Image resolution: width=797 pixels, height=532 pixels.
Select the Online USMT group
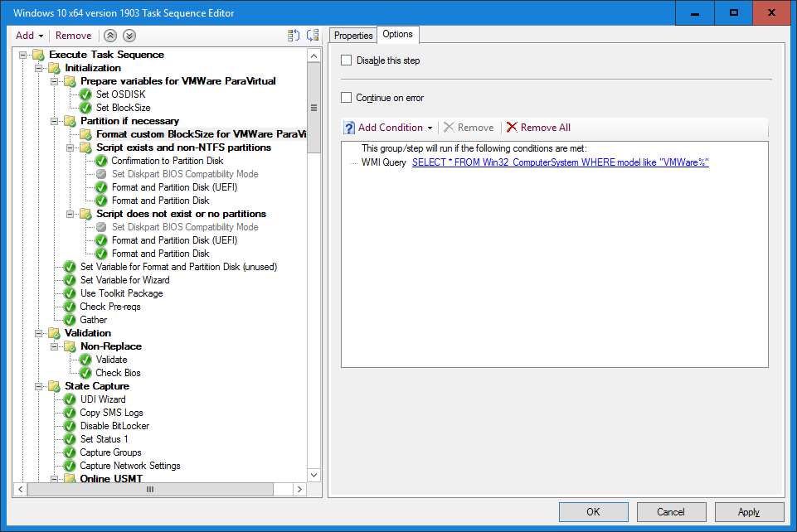(111, 479)
